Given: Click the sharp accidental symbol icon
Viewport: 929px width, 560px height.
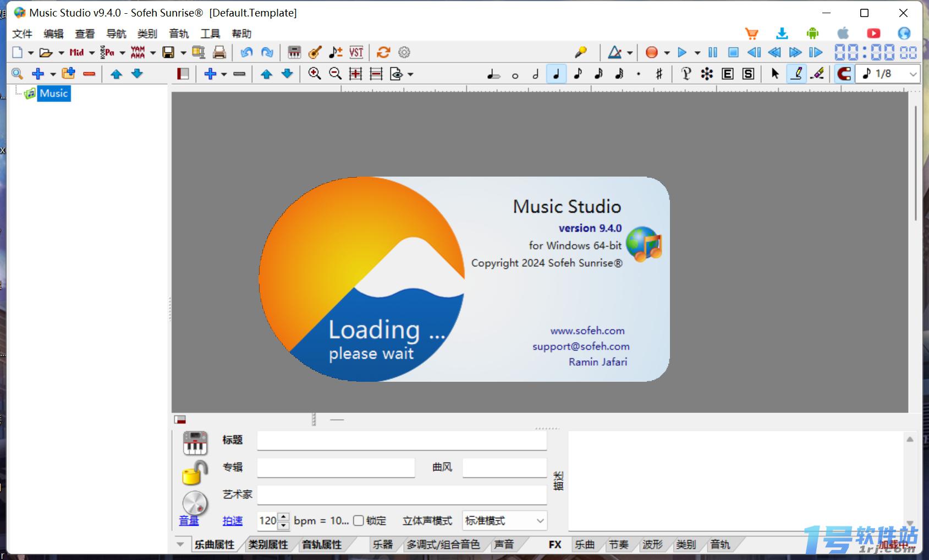Looking at the screenshot, I should 659,74.
